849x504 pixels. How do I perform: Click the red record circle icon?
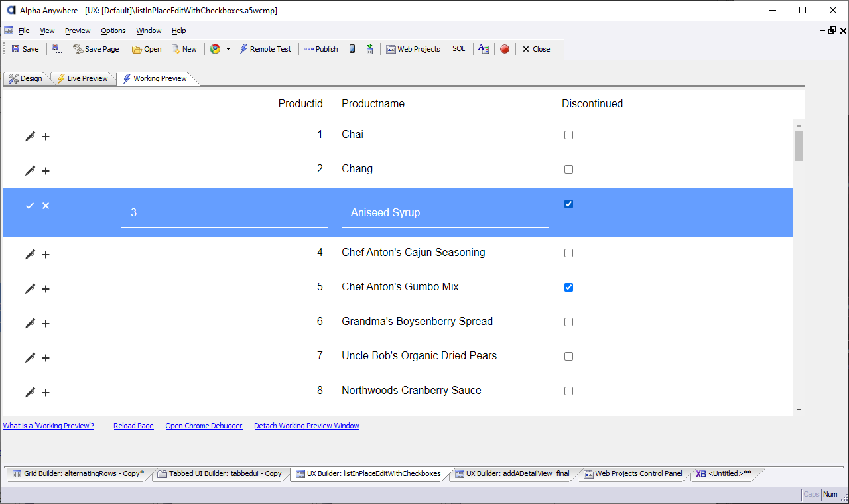click(x=505, y=49)
